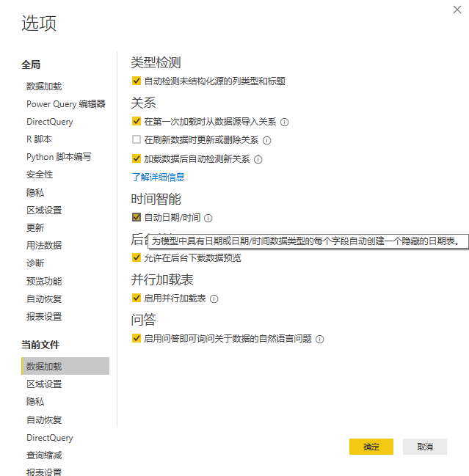The height and width of the screenshot is (476, 469).
Task: Open the 了解详细信息 link
Action: coord(159,177)
